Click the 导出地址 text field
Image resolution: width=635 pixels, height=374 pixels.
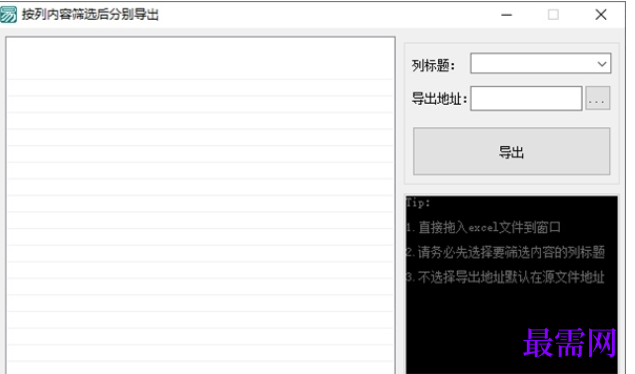coord(526,98)
